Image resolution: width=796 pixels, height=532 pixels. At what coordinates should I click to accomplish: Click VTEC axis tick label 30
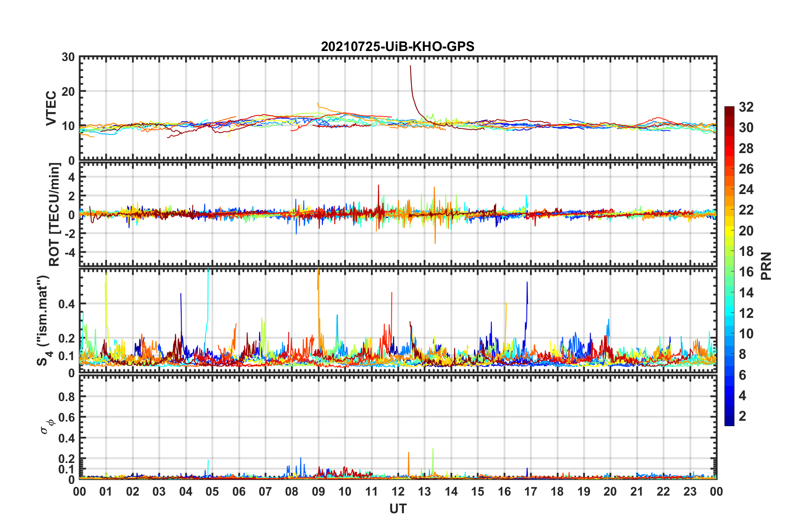[x=68, y=57]
